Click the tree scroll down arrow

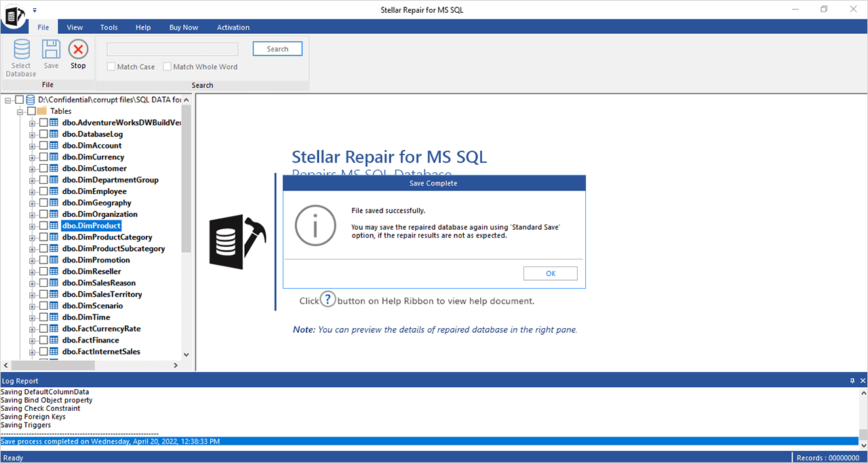(x=186, y=354)
